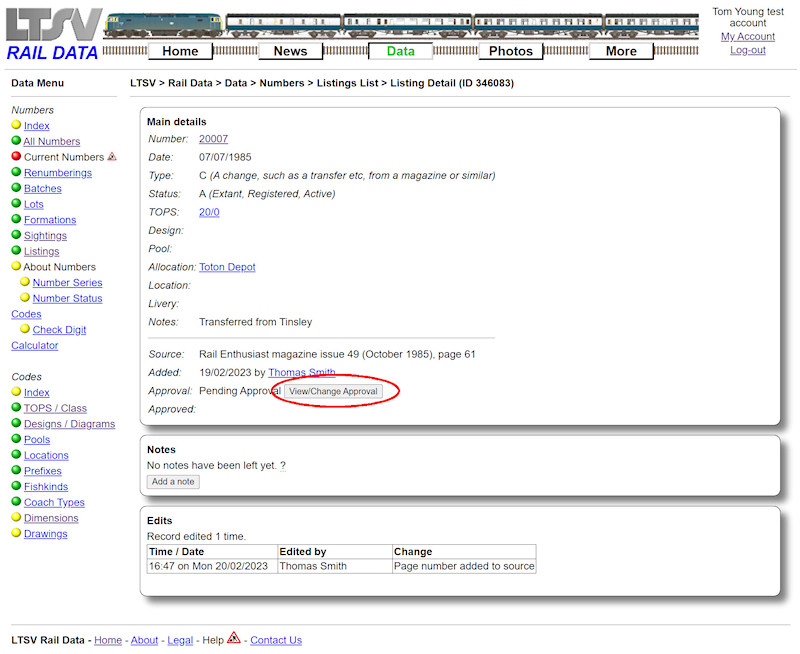This screenshot has height=654, width=800.
Task: Open the Toton Depot allocation link
Action: [228, 266]
